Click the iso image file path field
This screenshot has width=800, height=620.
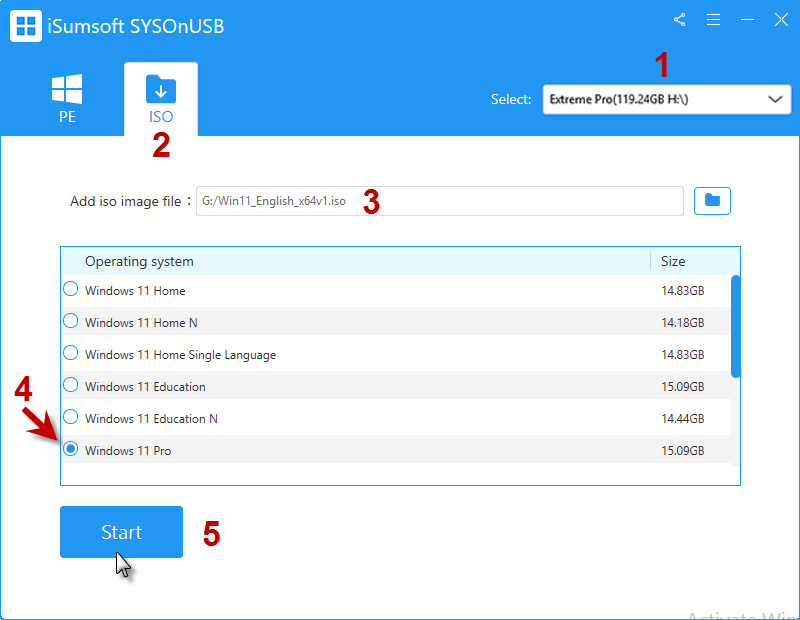[x=440, y=201]
